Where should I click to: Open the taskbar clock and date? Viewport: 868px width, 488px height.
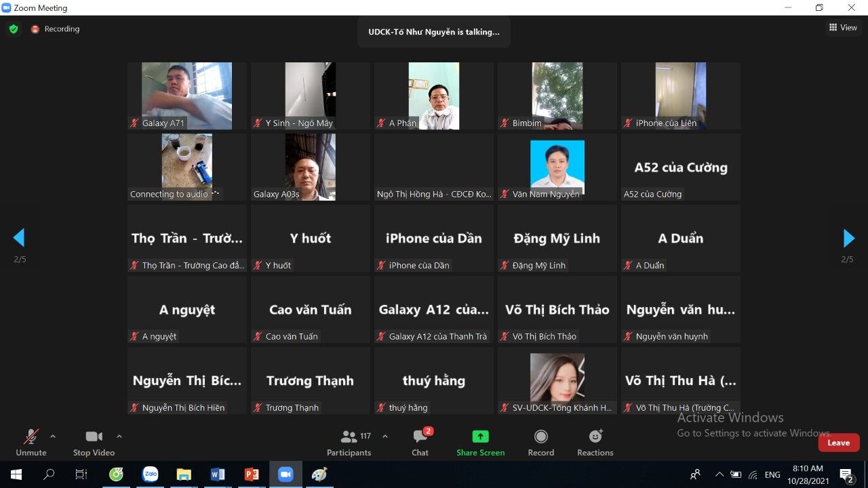pyautogui.click(x=807, y=474)
